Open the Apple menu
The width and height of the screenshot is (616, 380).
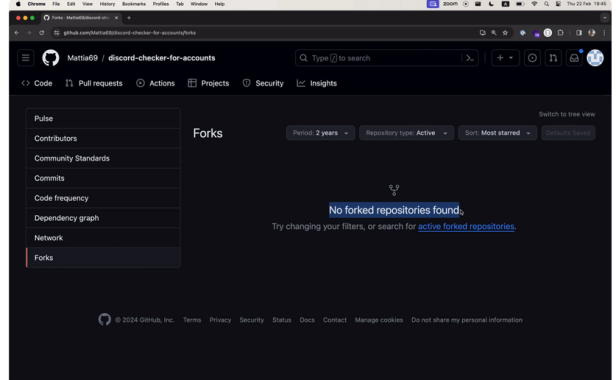[18, 4]
